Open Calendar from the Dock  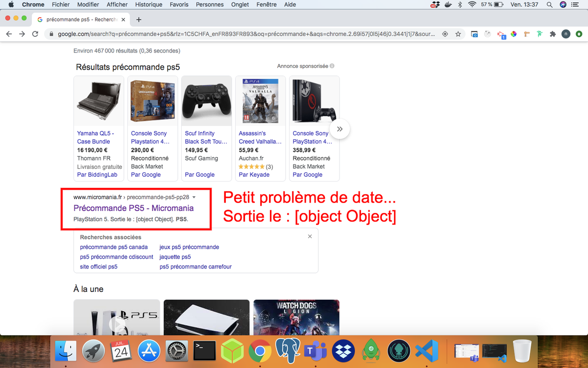[x=121, y=350]
